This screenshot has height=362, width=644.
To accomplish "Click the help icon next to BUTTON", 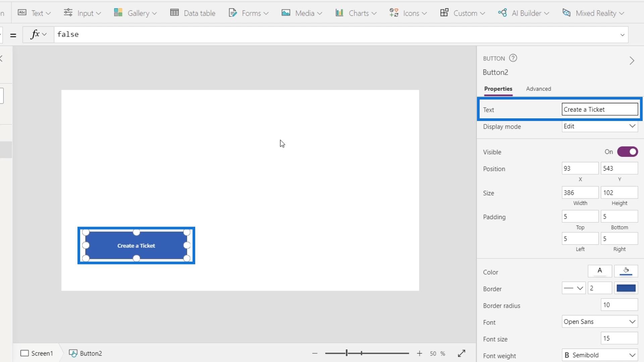I will pos(513,58).
